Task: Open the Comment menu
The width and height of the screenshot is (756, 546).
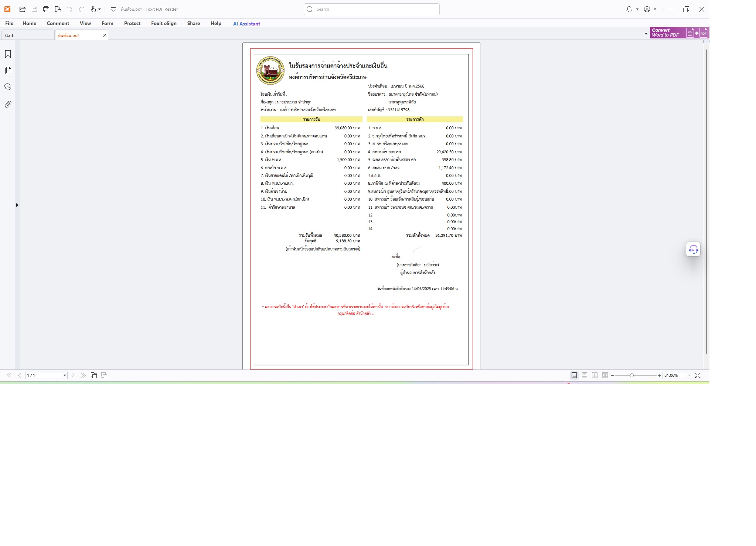Action: (58, 23)
